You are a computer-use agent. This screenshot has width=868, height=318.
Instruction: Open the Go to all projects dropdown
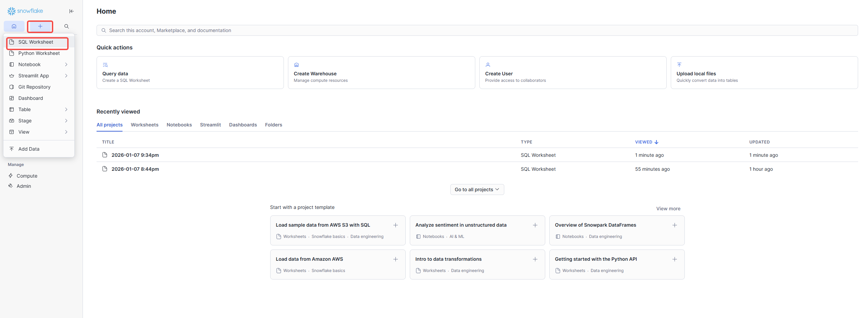coord(477,190)
